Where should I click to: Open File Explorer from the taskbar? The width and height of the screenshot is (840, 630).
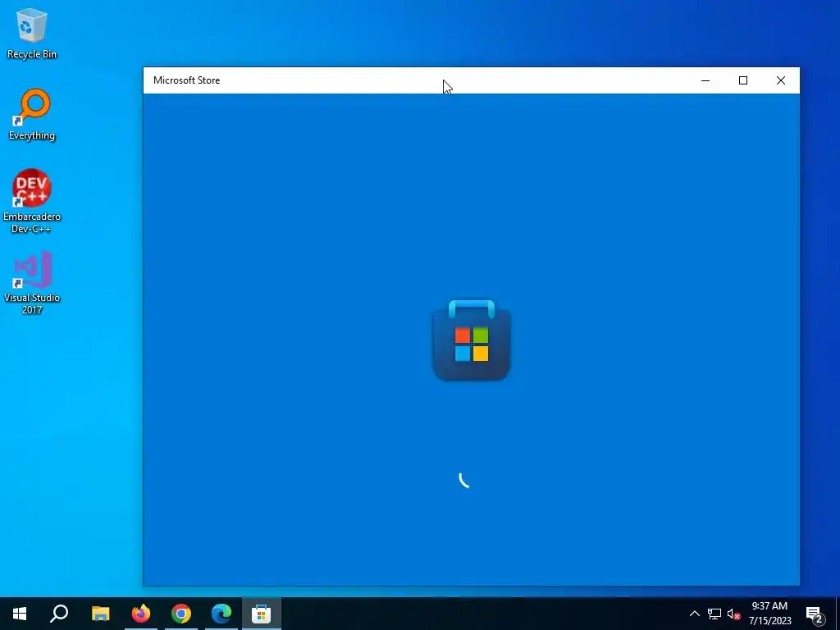tap(100, 614)
